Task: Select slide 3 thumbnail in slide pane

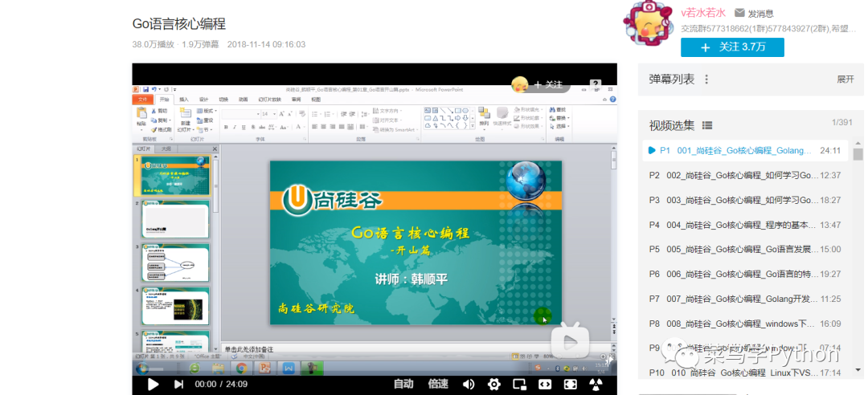Action: pyautogui.click(x=175, y=263)
